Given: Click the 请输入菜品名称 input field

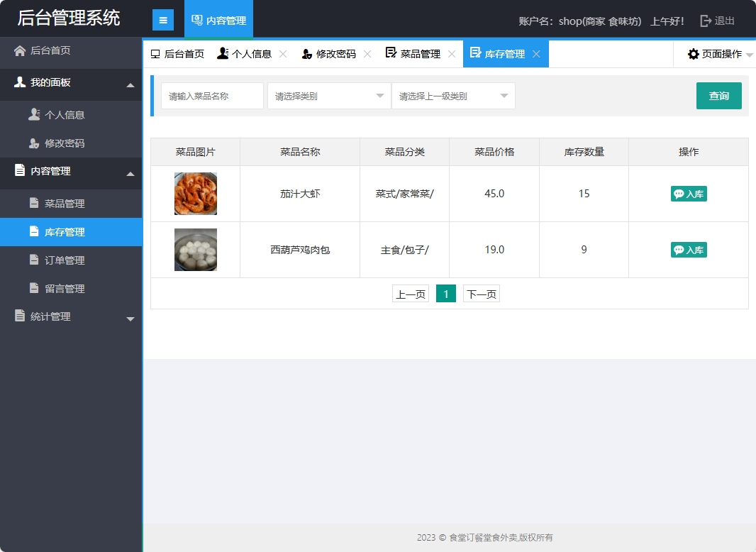Looking at the screenshot, I should (x=211, y=96).
